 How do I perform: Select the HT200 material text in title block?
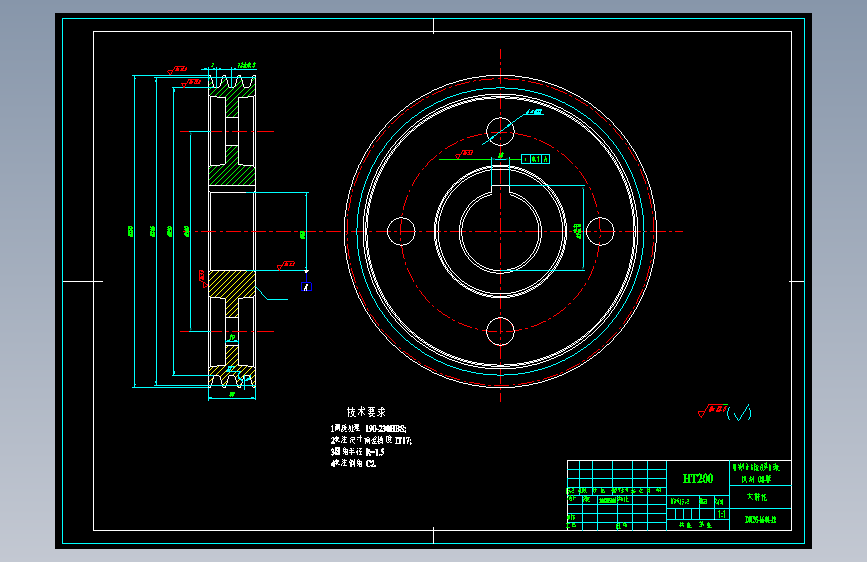pos(698,478)
